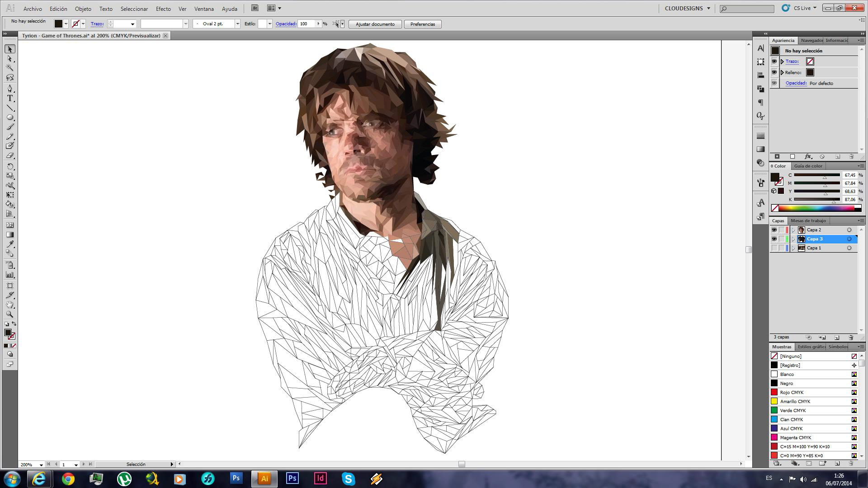Select the Direct Selection tool
This screenshot has height=488, width=868.
click(10, 58)
